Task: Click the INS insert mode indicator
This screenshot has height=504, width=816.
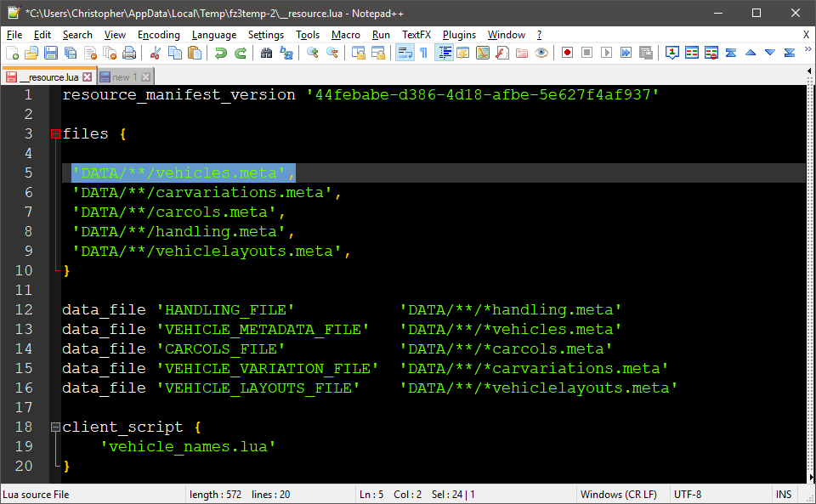Action: (x=783, y=494)
